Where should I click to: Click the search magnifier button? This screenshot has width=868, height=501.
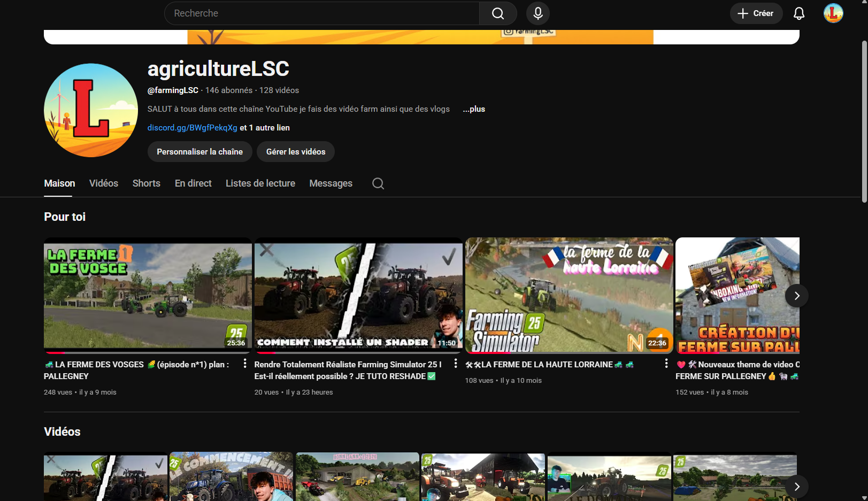pyautogui.click(x=497, y=13)
